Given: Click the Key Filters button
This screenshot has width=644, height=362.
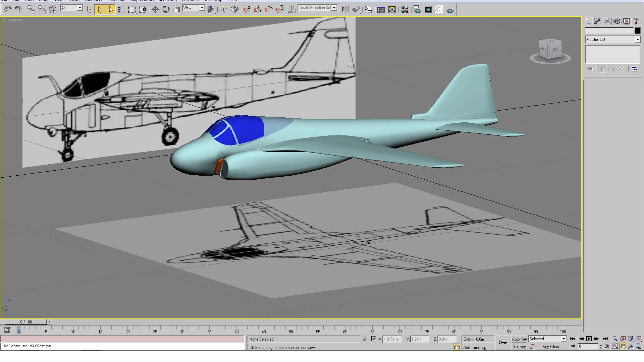Looking at the screenshot, I should 552,347.
